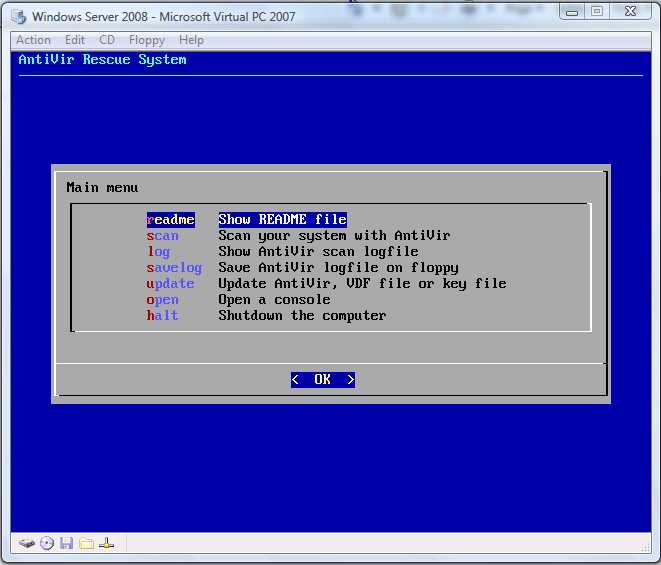
Task: Open the CD menu
Action: [x=107, y=40]
